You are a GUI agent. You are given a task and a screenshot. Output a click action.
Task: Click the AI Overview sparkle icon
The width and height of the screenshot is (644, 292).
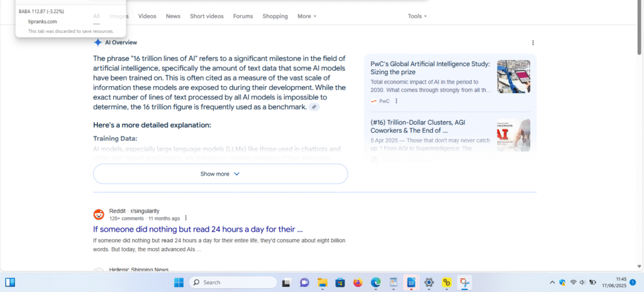coord(97,42)
